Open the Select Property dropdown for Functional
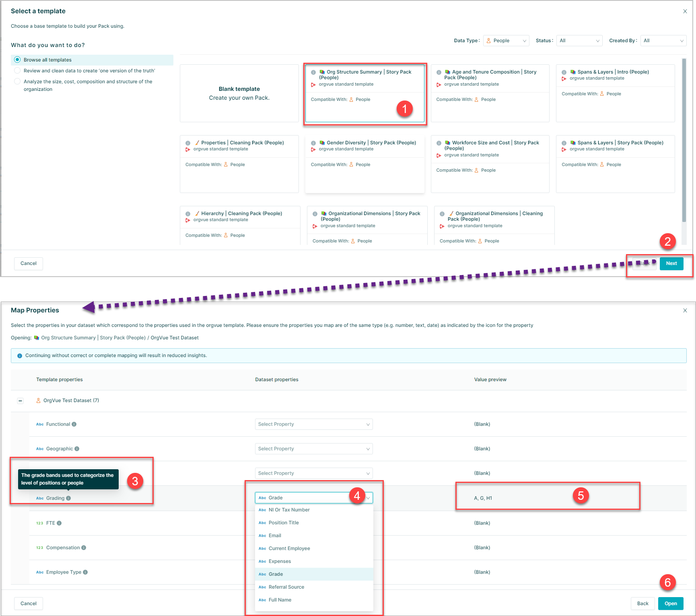 [x=313, y=424]
